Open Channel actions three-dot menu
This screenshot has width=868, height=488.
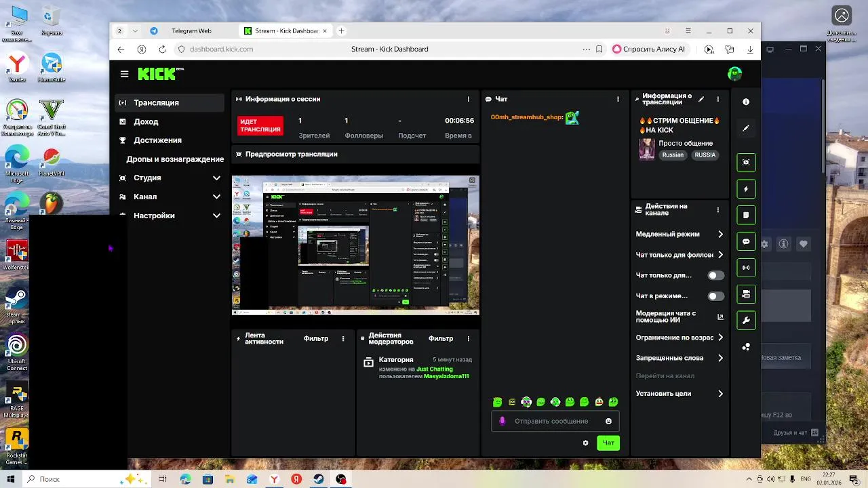[x=718, y=210]
